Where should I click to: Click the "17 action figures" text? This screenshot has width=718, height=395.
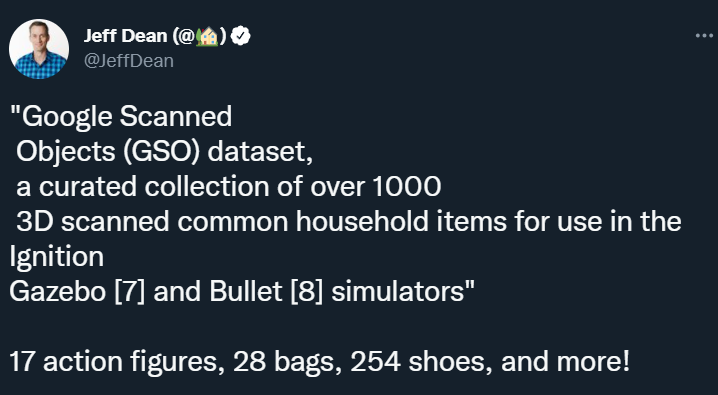click(112, 362)
